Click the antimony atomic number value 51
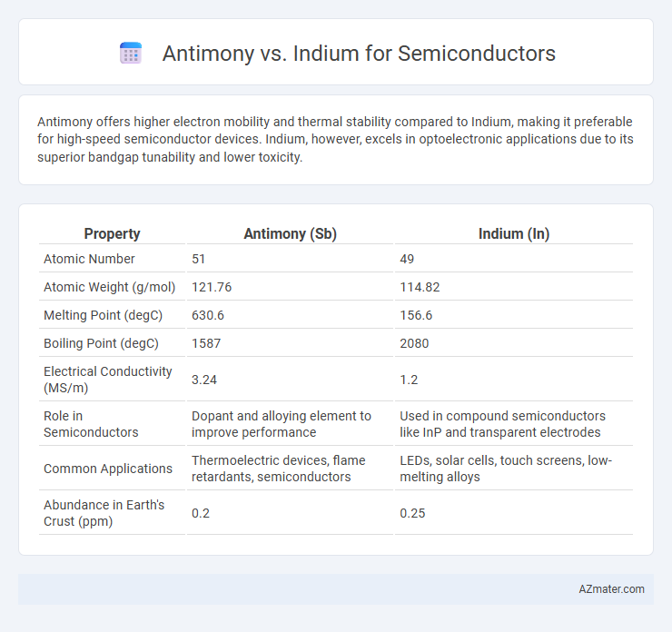Image resolution: width=672 pixels, height=632 pixels. [199, 259]
